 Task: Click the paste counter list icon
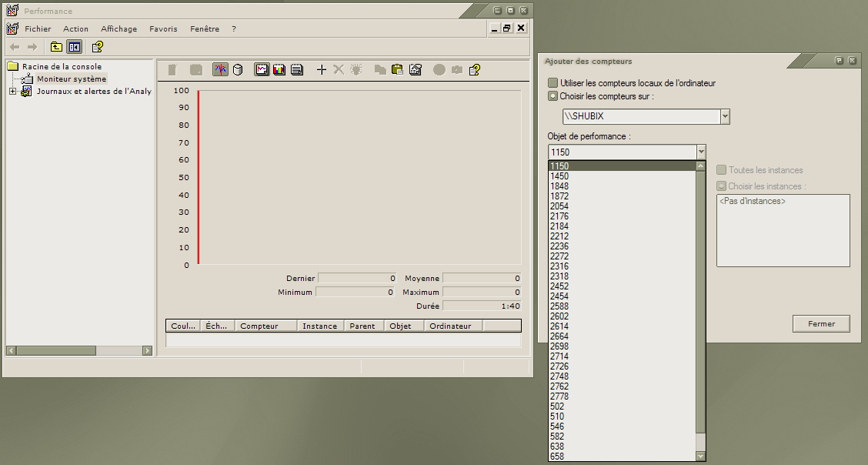coord(397,70)
